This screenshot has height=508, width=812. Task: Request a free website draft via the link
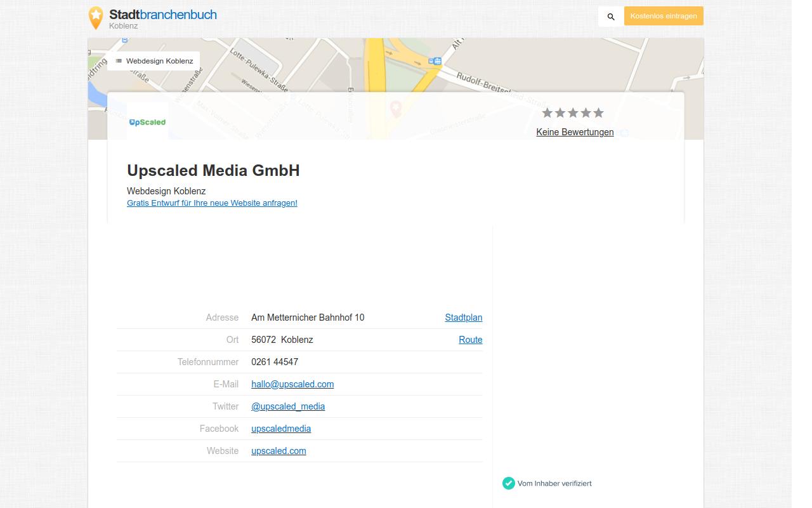pyautogui.click(x=212, y=203)
